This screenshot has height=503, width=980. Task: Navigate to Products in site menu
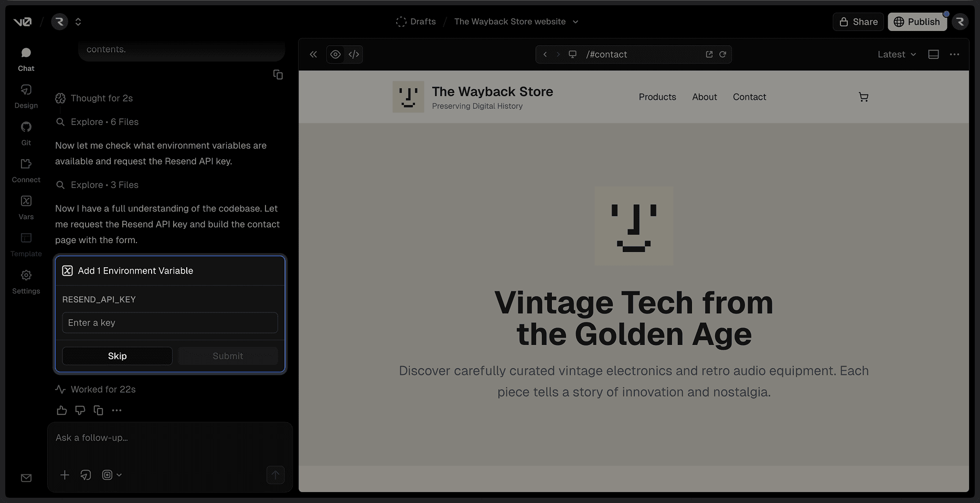pyautogui.click(x=657, y=97)
